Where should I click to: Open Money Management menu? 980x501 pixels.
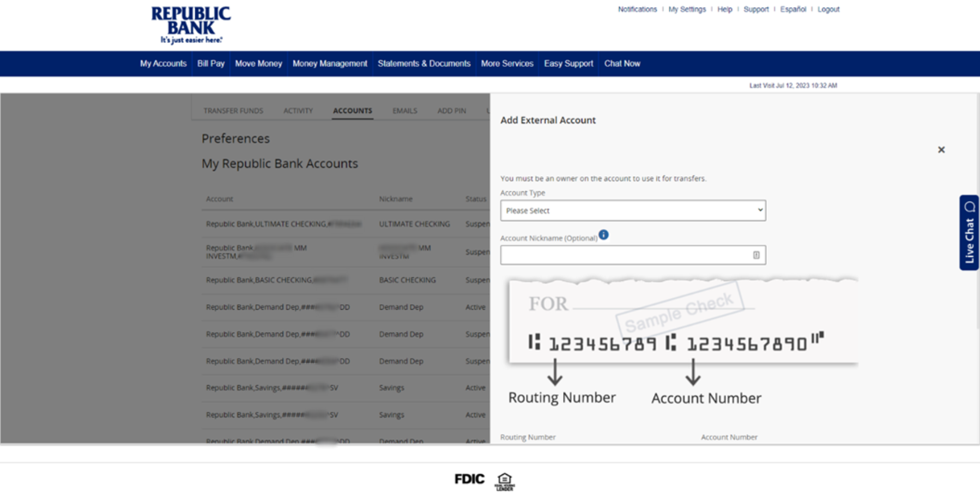330,64
